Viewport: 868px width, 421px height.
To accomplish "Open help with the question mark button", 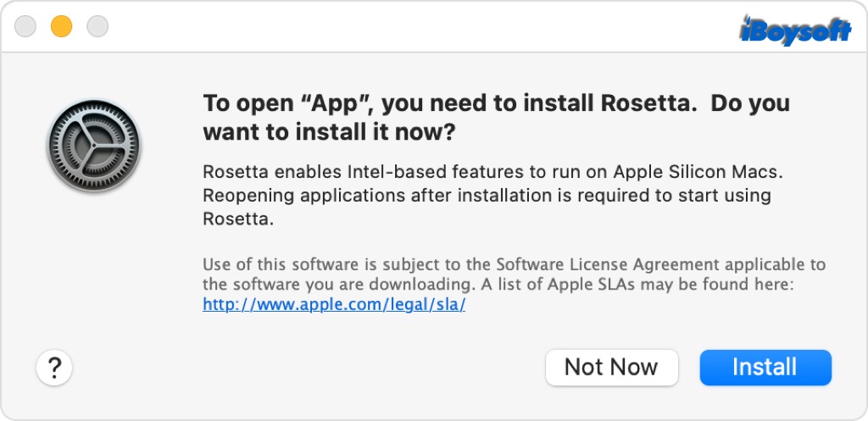I will coord(54,368).
